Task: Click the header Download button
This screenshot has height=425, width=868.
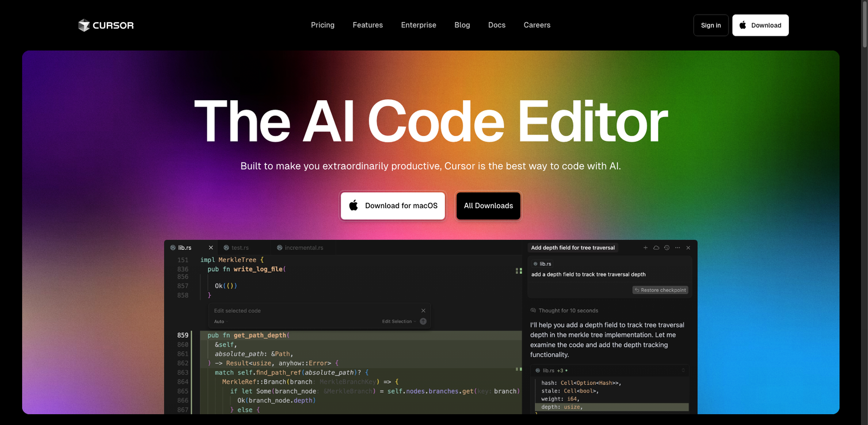Action: point(761,25)
